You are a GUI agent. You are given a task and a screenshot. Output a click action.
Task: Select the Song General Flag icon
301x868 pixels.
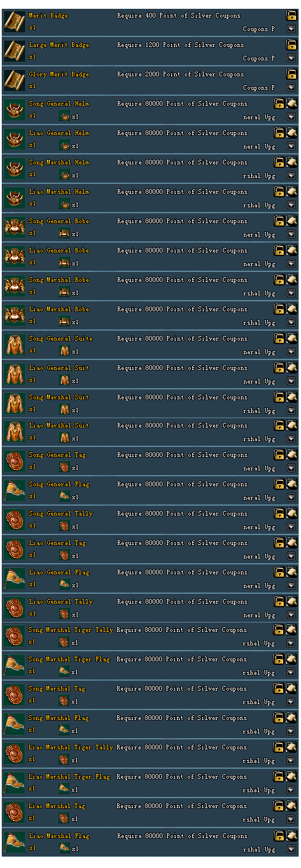click(x=13, y=490)
